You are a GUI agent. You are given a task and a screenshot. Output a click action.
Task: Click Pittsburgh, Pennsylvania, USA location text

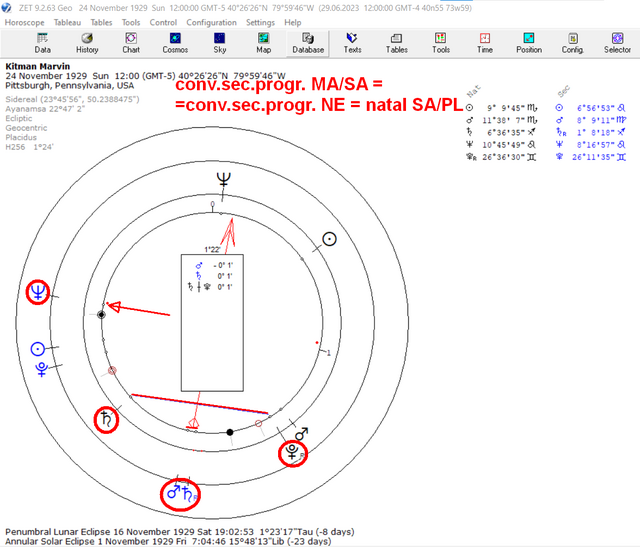[x=69, y=86]
